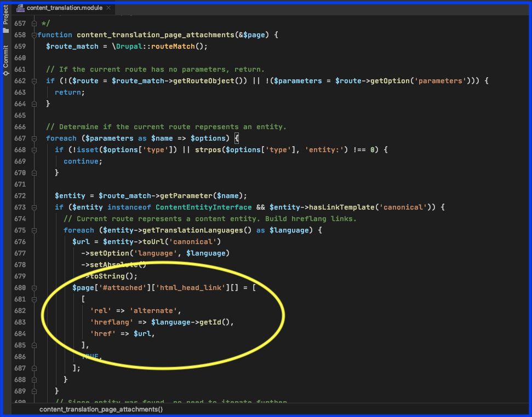Screen dimensions: 532x417
Task: Collapse the foreach loop starting at line 667
Action: pos(34,138)
